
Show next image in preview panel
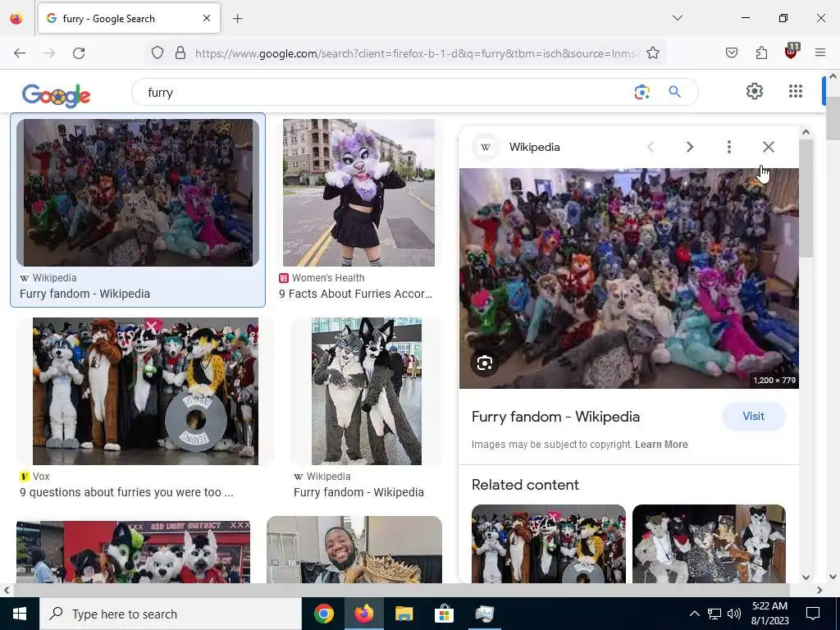[x=690, y=147]
